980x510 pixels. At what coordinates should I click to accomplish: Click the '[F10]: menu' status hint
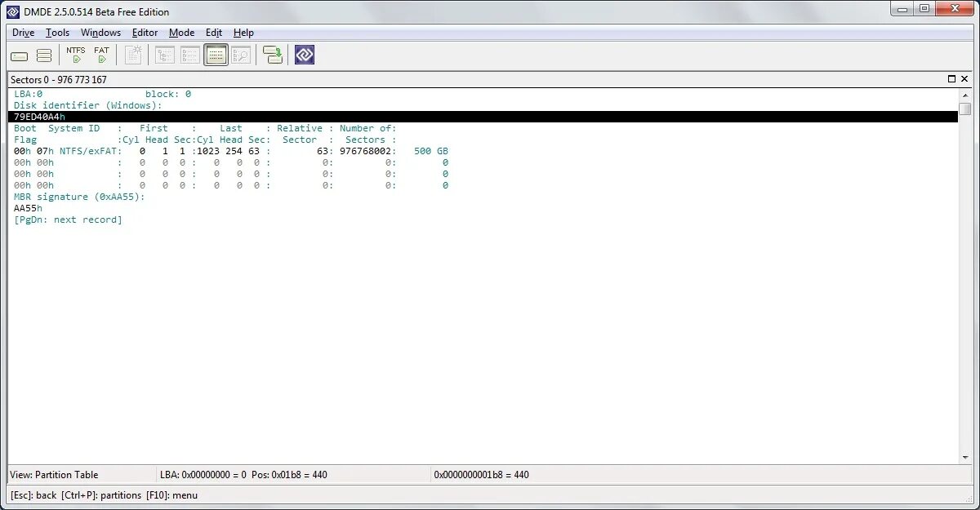click(171, 495)
